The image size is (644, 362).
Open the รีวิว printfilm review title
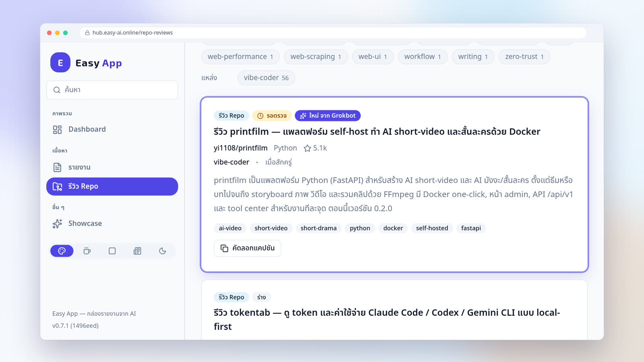[377, 132]
